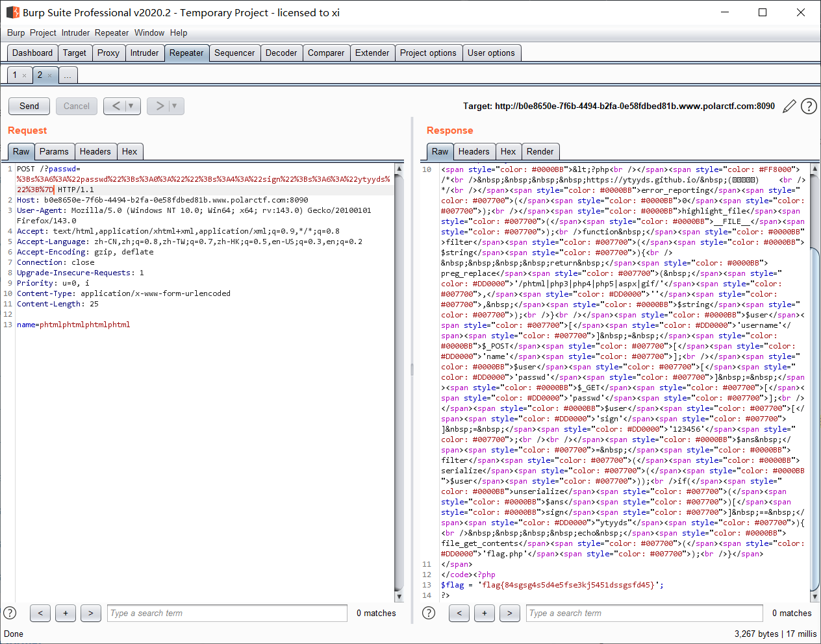This screenshot has width=821, height=644.
Task: Switch to the Dashboard tab
Action: tap(32, 53)
